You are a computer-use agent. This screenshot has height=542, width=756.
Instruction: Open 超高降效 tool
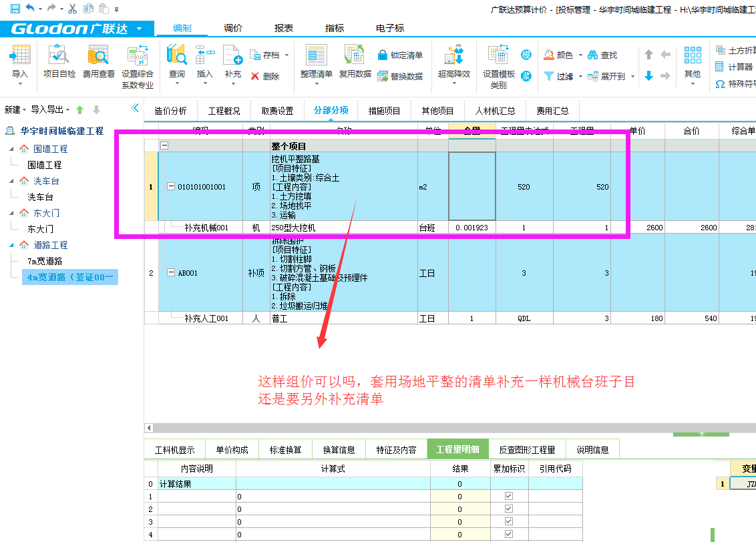(454, 64)
